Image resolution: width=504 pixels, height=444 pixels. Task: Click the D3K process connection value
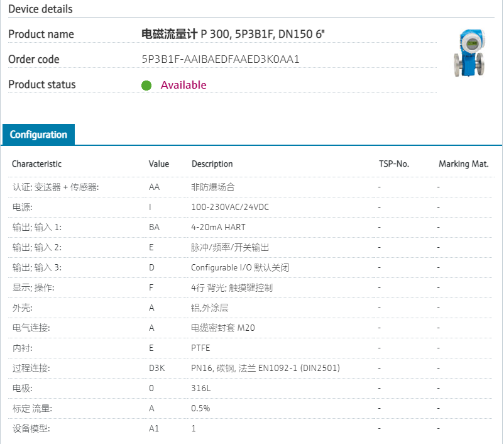156,369
